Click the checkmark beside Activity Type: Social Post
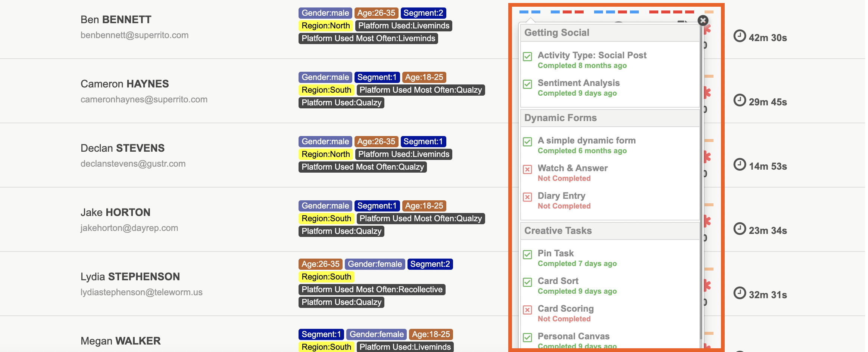Screen dimensions: 868x352 [x=527, y=57]
